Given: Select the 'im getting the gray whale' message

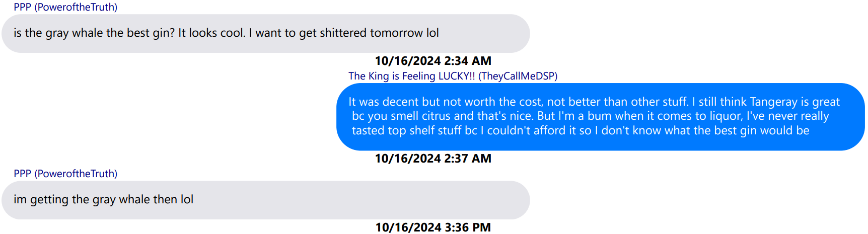Looking at the screenshot, I should coord(266,200).
